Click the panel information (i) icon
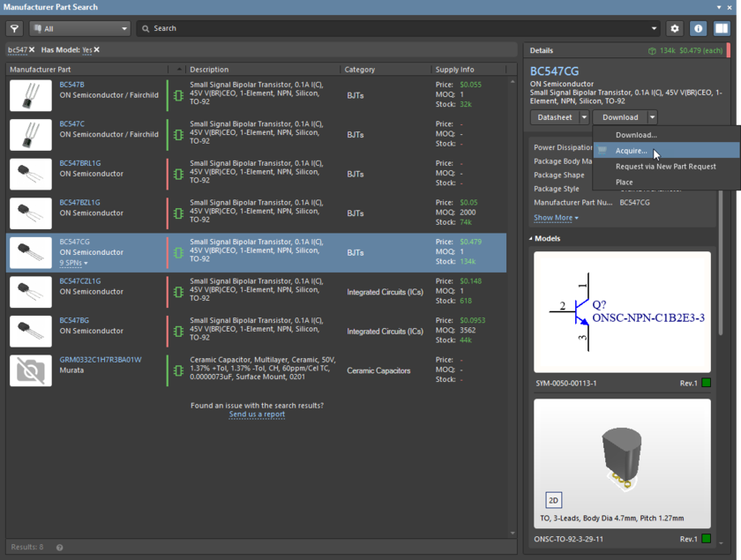The height and width of the screenshot is (560, 741). coord(697,28)
